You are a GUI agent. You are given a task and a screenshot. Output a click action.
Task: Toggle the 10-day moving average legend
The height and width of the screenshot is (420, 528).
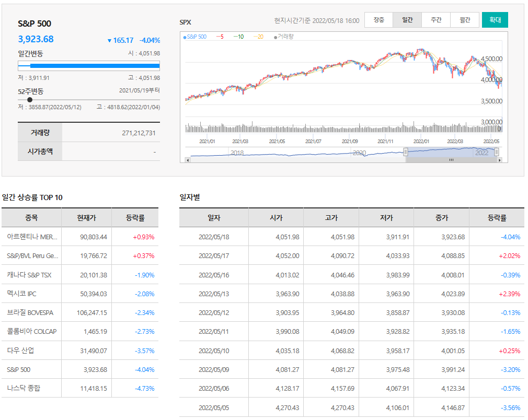[239, 37]
